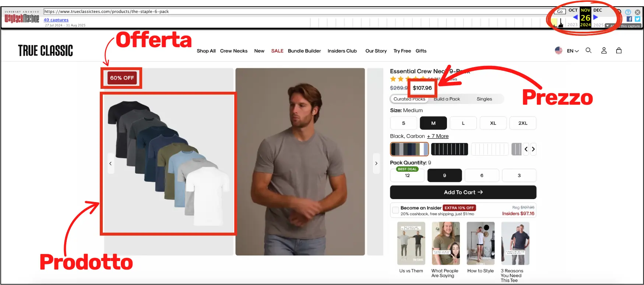Expand the + 7 More colors link
The height and width of the screenshot is (285, 644).
click(x=438, y=136)
